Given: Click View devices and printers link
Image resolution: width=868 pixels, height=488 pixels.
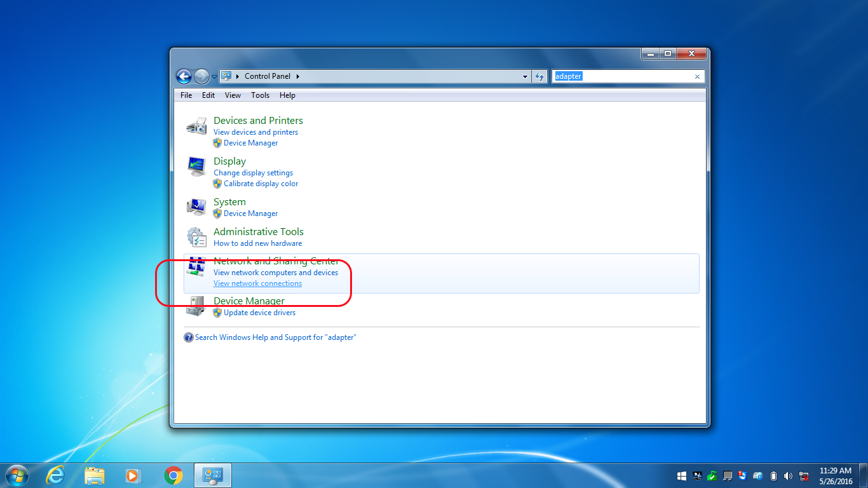Looking at the screenshot, I should pyautogui.click(x=255, y=132).
